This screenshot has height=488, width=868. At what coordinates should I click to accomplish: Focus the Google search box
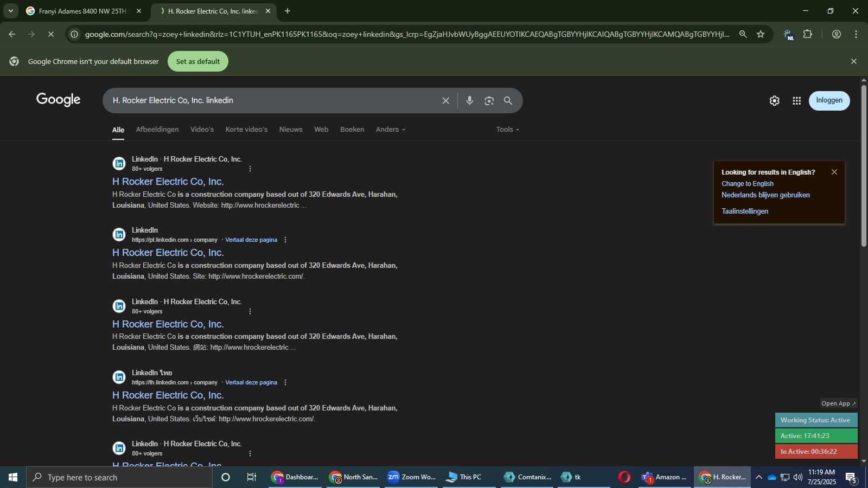point(271,100)
